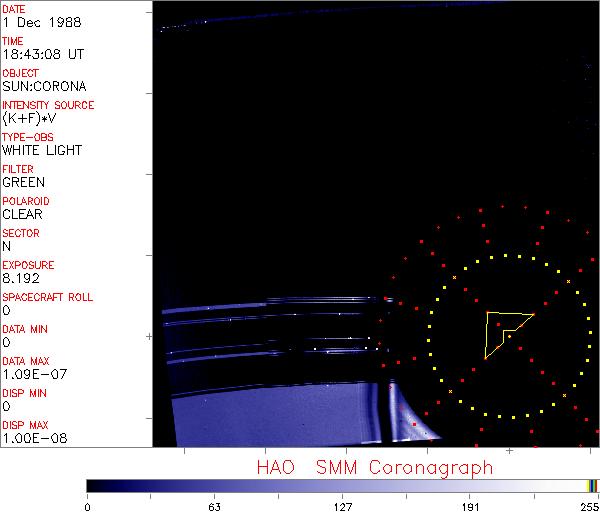Select the "18:43:08 UT" time value

click(x=42, y=54)
